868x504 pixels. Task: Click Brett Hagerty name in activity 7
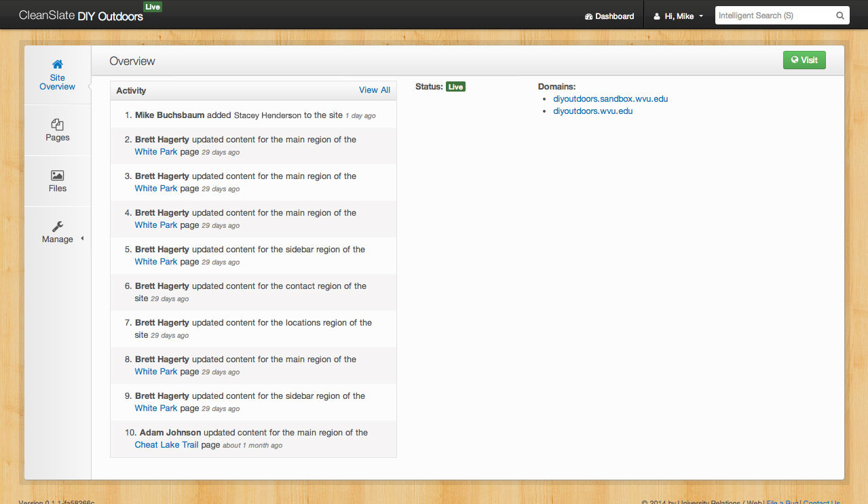tap(162, 323)
